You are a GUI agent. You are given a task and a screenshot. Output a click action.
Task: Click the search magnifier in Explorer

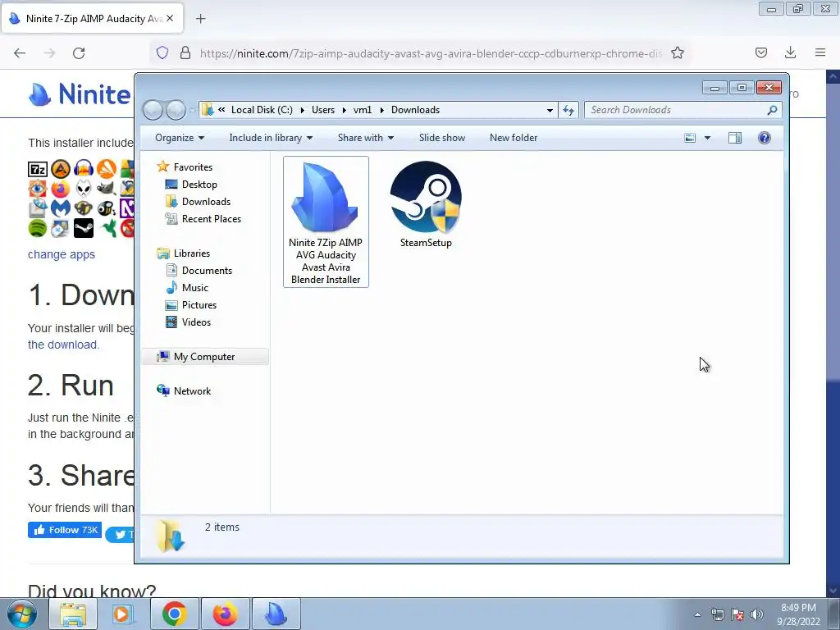click(x=772, y=110)
